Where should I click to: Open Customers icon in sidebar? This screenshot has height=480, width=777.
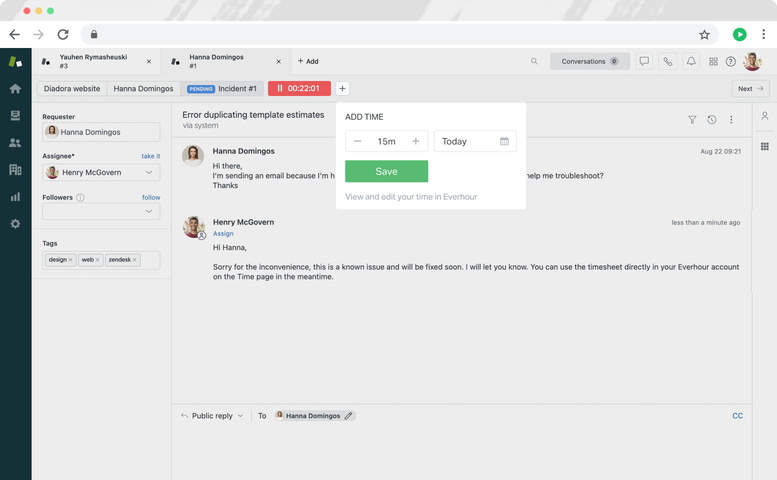[x=15, y=143]
